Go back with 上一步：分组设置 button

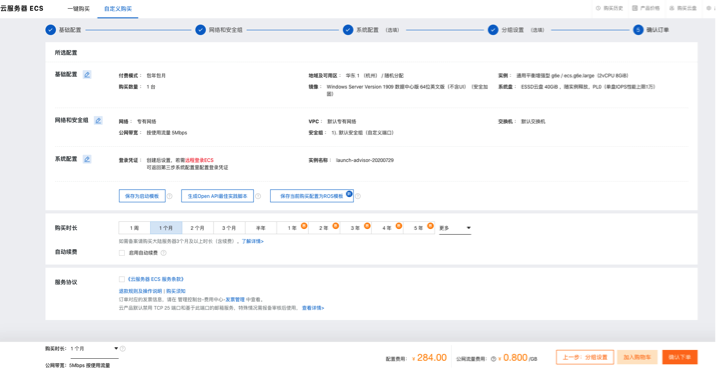pos(585,357)
